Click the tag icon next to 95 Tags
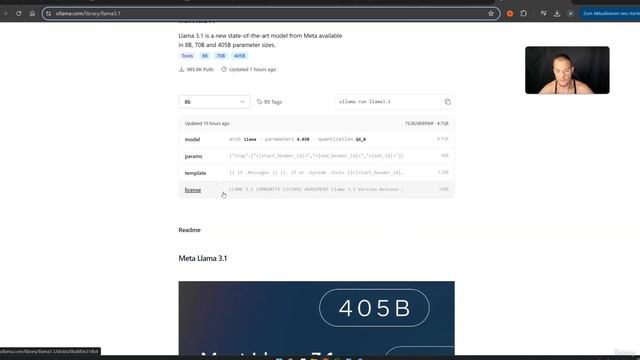640x360 pixels. [x=259, y=102]
